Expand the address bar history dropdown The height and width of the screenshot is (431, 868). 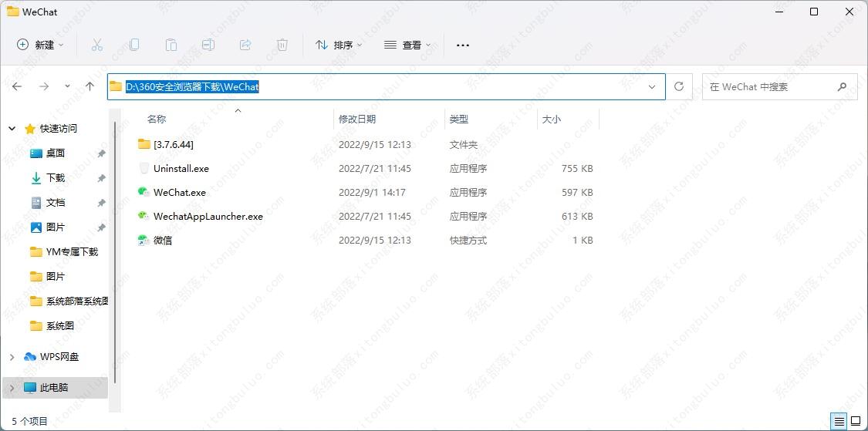[652, 87]
